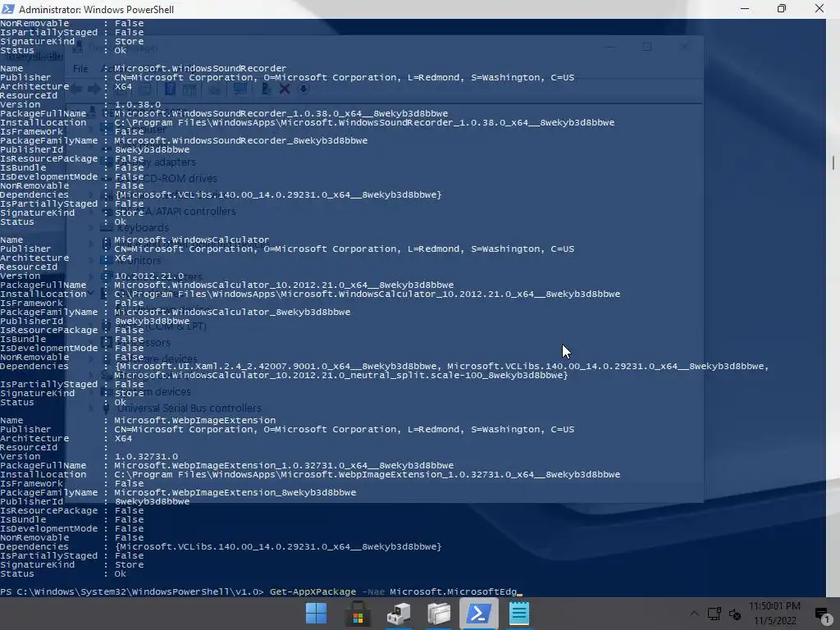The image size is (840, 630).
Task: Click the WindowsSoundRecorder InstallLocation path
Action: [364, 123]
